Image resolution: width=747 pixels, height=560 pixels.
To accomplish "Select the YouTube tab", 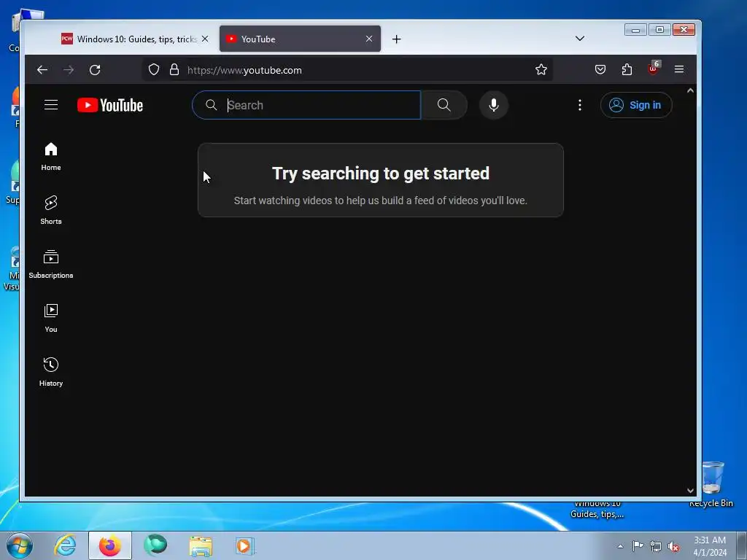I will click(300, 39).
